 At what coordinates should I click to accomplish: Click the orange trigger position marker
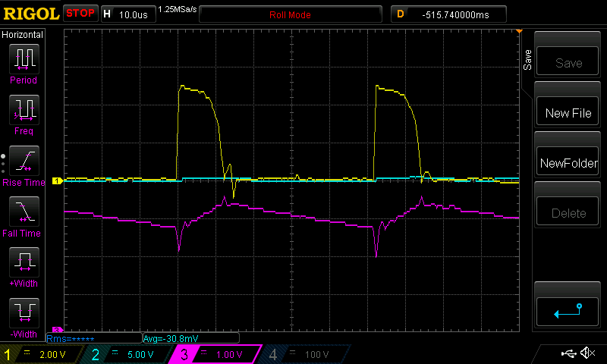click(x=520, y=32)
